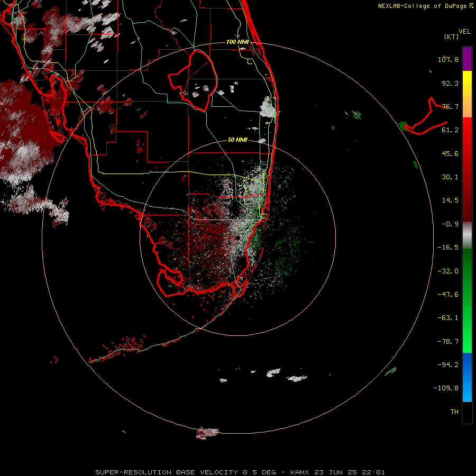Screen dimensions: 476x476
Task: Click the 45.6 velocity scale value
Action: pyautogui.click(x=450, y=153)
